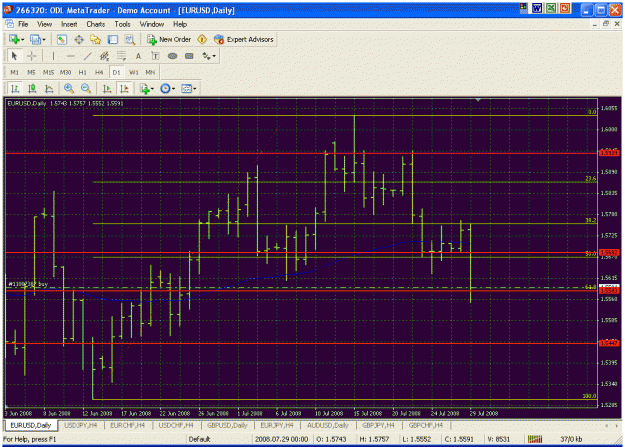Open the Insert menu
Image resolution: width=625 pixels, height=447 pixels.
69,24
